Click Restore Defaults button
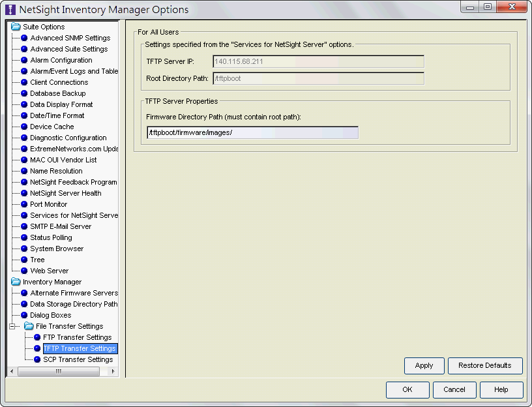 485,366
